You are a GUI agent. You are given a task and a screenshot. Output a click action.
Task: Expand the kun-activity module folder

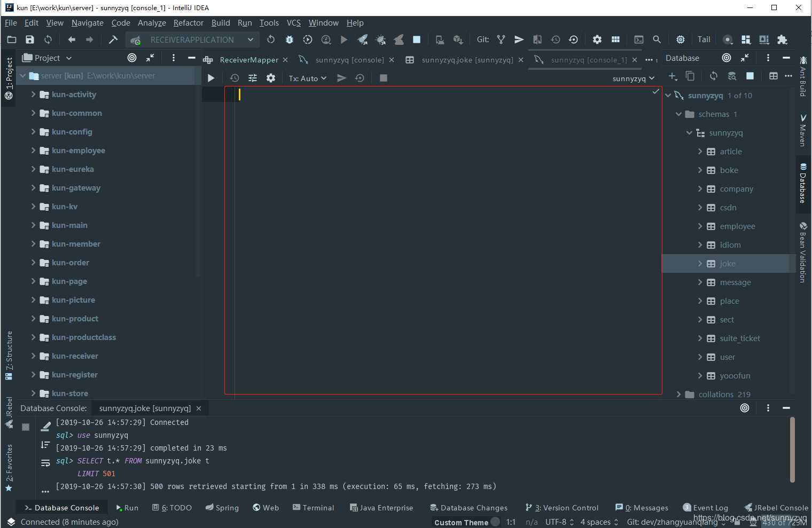pos(33,94)
